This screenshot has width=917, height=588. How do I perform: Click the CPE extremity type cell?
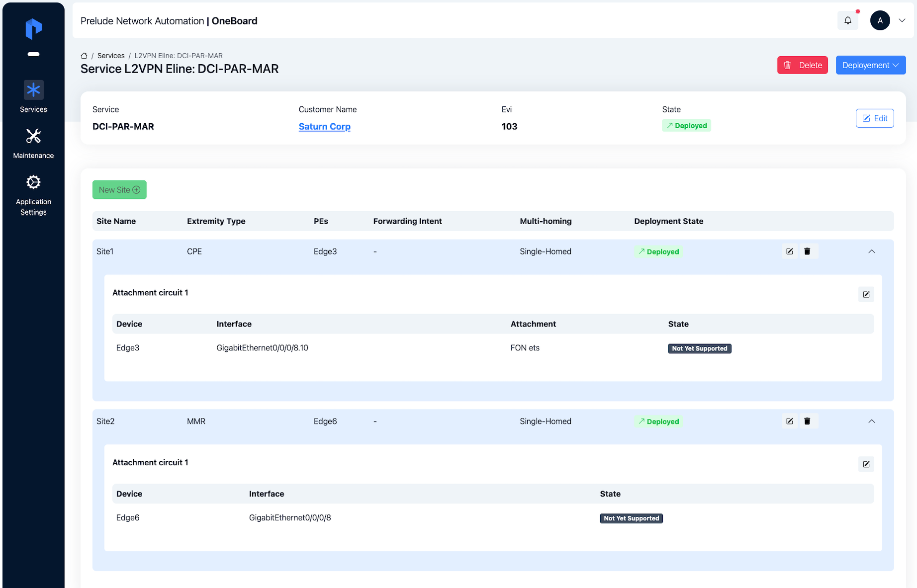194,252
